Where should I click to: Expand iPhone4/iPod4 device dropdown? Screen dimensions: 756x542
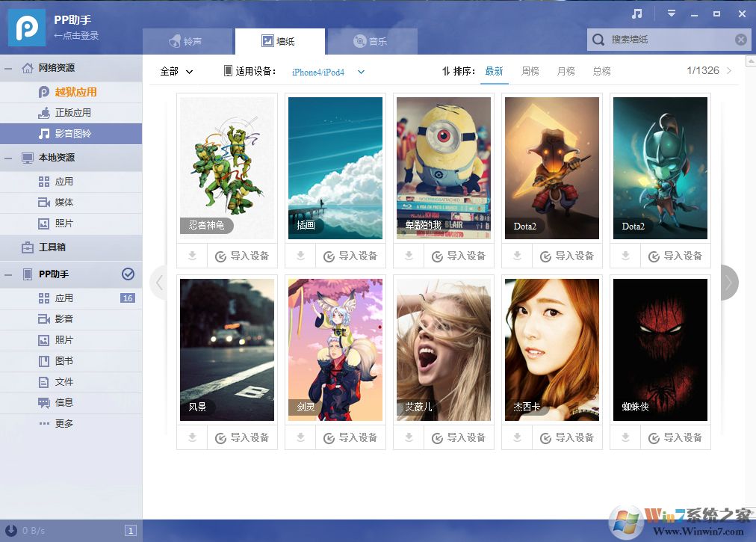click(361, 72)
